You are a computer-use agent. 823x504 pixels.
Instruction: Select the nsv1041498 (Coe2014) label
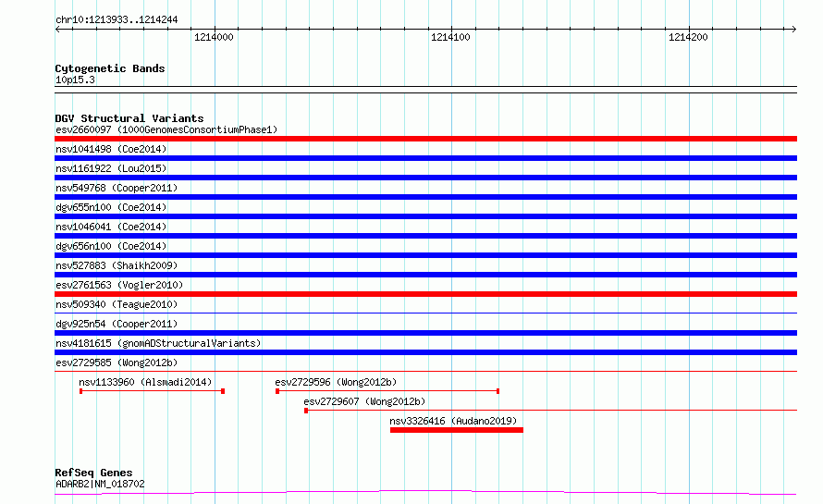click(111, 149)
